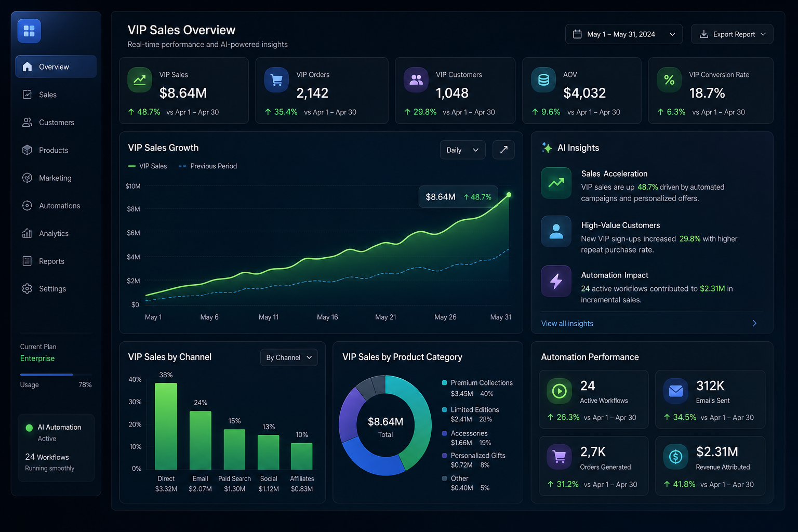Click the Accessories legend color swatch
The image size is (798, 532).
pos(444,433)
